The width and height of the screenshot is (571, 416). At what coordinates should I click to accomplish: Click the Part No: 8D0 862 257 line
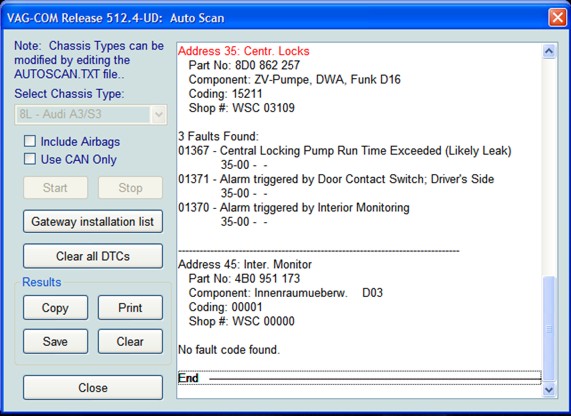(x=244, y=65)
